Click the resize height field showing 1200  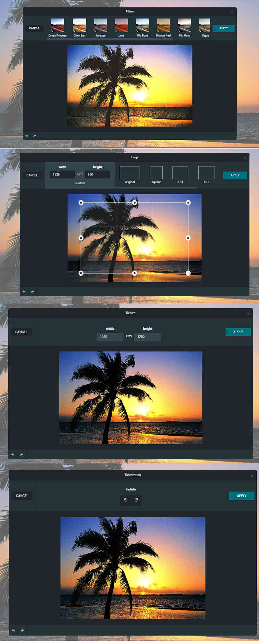[147, 337]
